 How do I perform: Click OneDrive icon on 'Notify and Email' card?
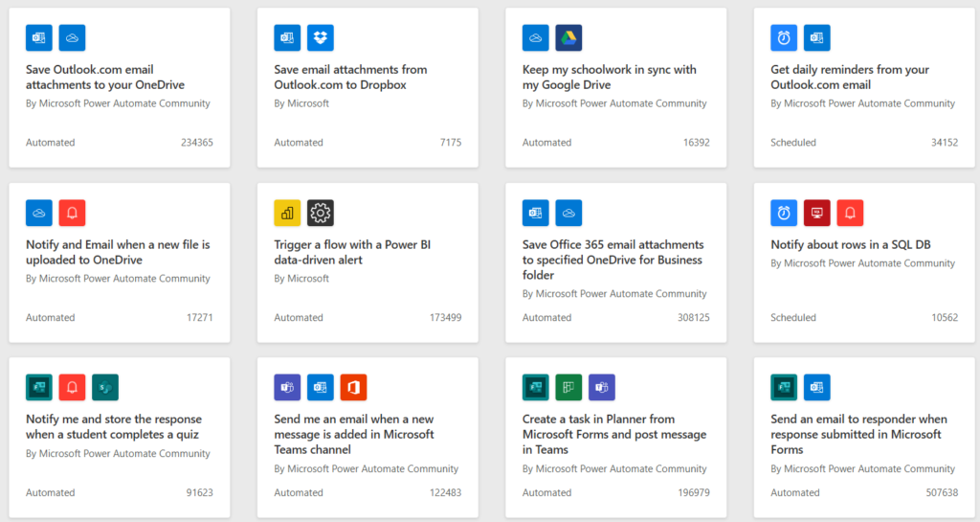pos(38,213)
